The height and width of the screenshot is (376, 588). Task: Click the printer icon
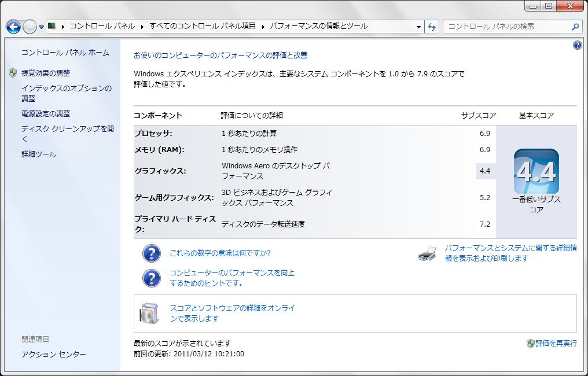coord(428,254)
